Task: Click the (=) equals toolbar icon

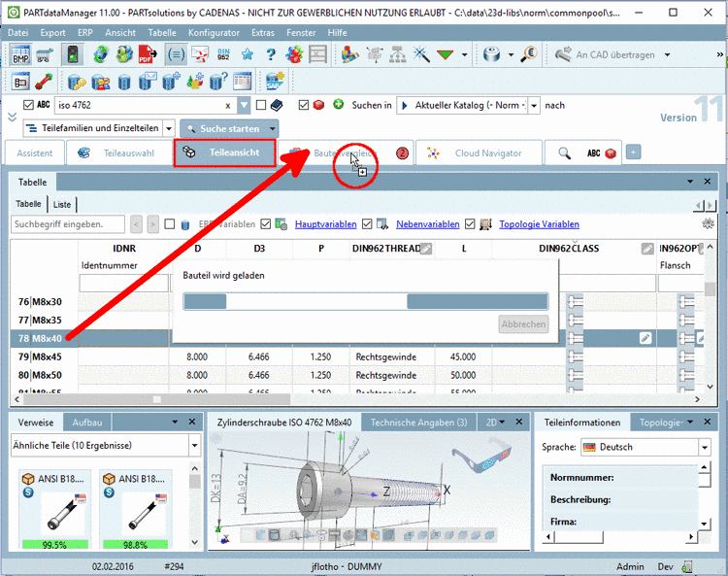Action: pos(176,54)
